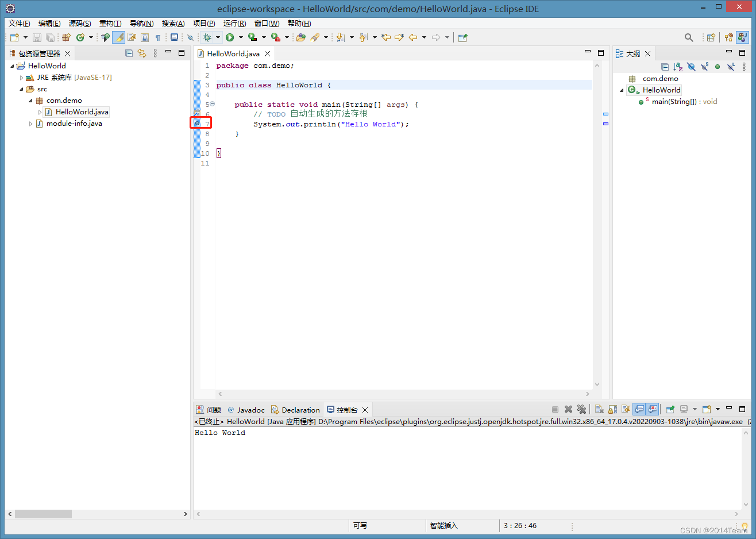Start debugging with the bug icon
The height and width of the screenshot is (539, 756).
coord(207,37)
